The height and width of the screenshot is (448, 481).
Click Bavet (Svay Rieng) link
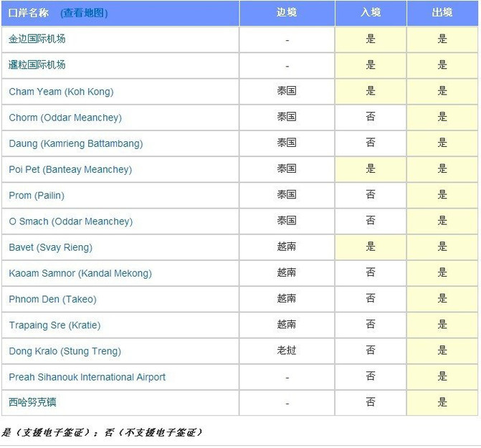click(x=50, y=247)
